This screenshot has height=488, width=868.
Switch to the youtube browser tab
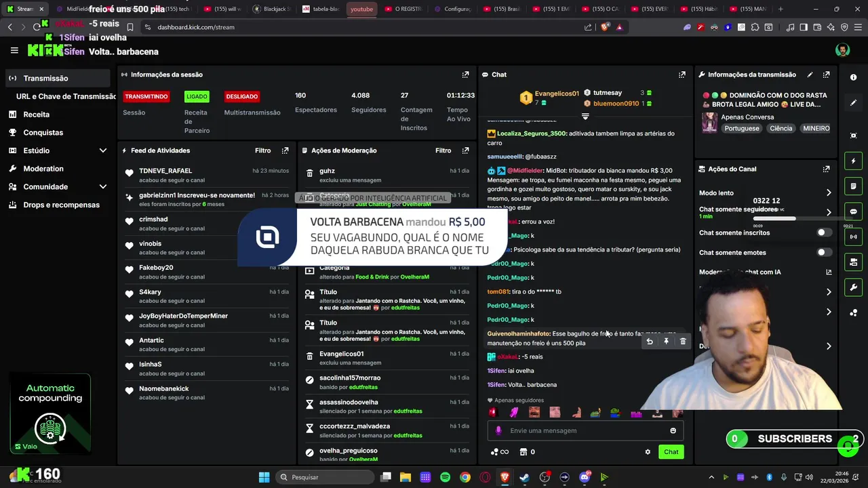tap(361, 9)
